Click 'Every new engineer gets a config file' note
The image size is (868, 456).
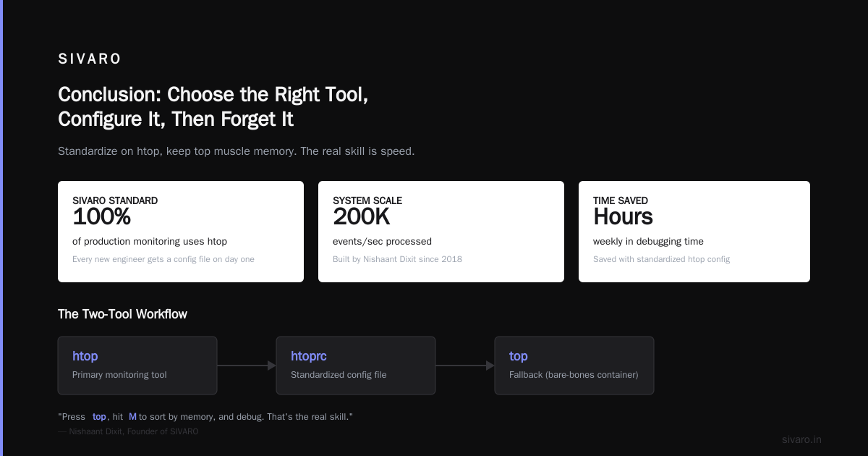pyautogui.click(x=163, y=259)
